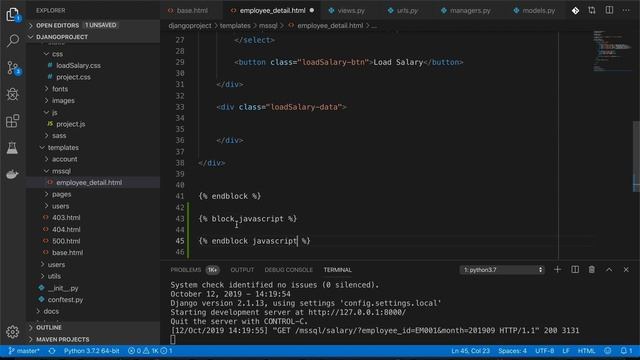Maximize the panel with up chevron
640x360 pixels.
[x=609, y=269]
